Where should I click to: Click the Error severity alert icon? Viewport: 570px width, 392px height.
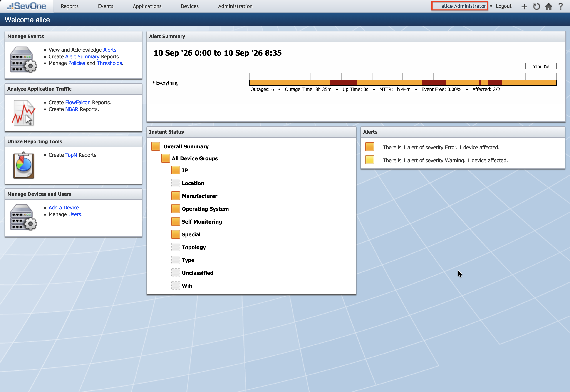370,147
